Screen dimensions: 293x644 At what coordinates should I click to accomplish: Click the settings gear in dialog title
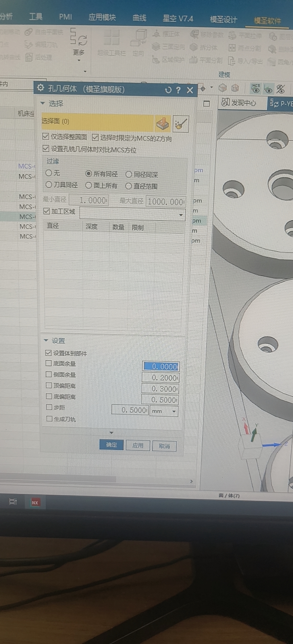pyautogui.click(x=40, y=88)
